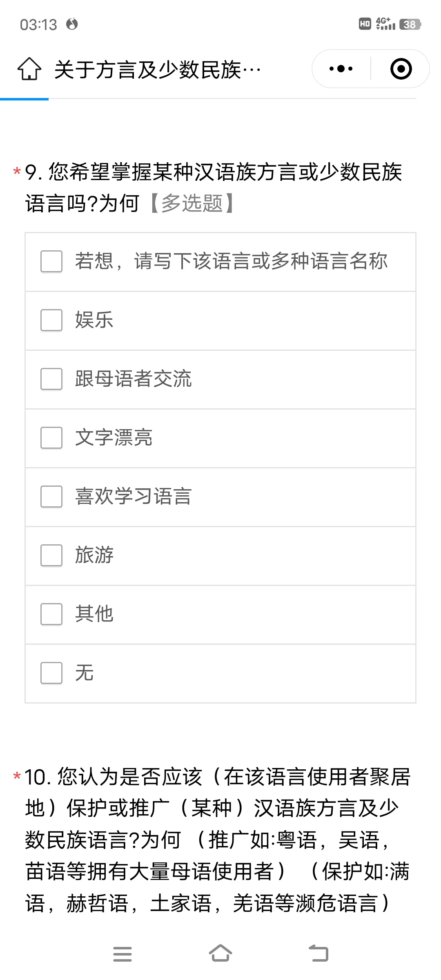The height and width of the screenshot is (980, 441).
Task: Tick the 喜欢学习语言 checkbox
Action: [51, 497]
